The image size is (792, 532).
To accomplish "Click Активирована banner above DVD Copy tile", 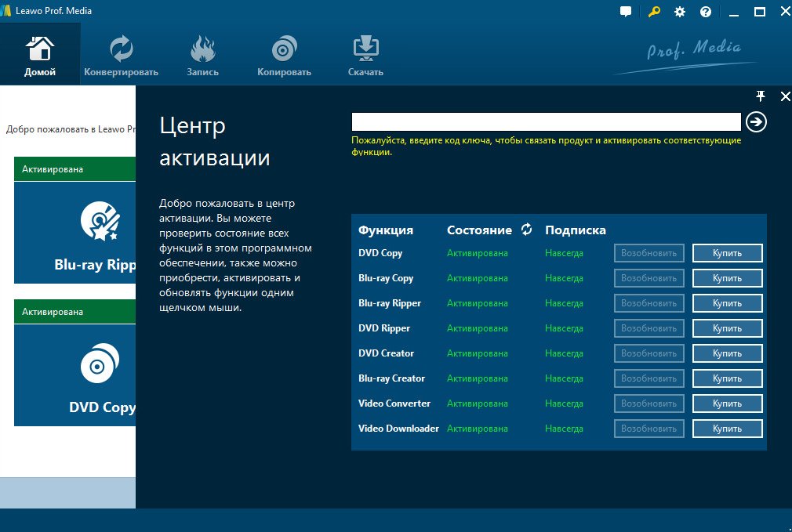I will [74, 312].
